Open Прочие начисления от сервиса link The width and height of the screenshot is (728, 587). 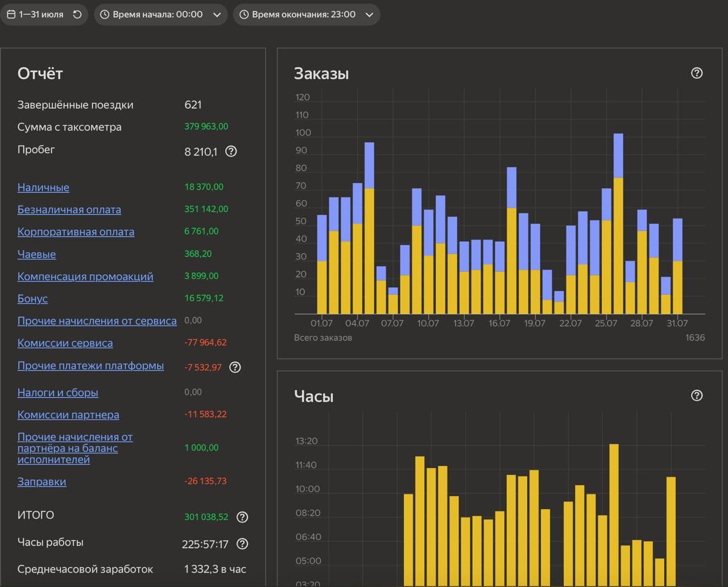pos(97,321)
